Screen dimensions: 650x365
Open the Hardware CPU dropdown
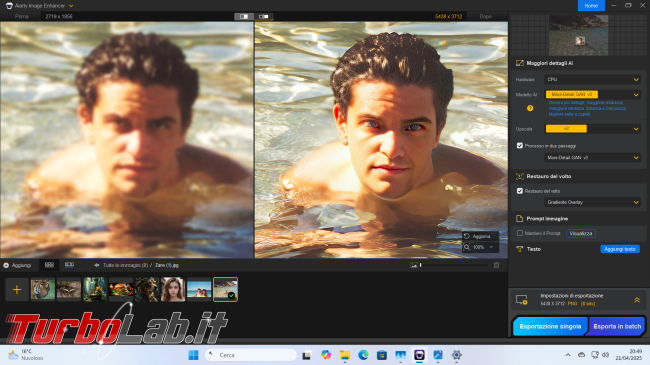tap(592, 79)
